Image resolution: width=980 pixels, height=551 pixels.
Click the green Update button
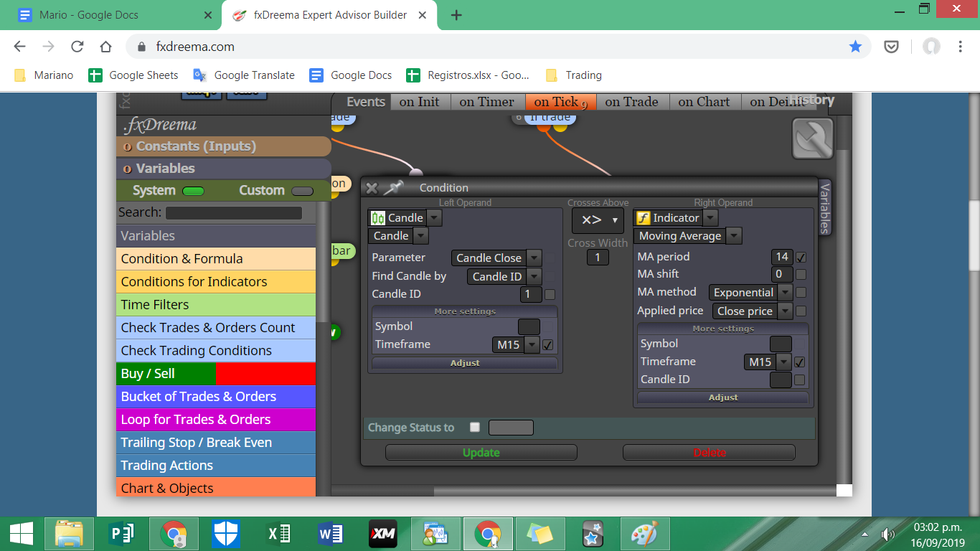481,453
